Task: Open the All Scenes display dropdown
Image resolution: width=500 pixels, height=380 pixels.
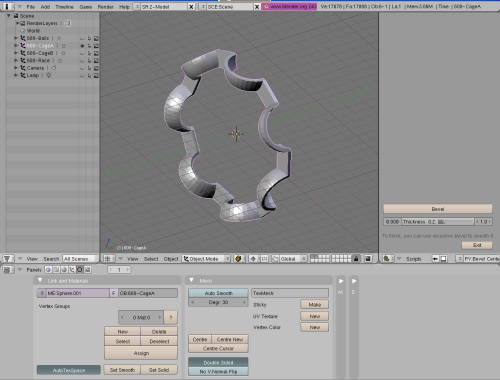Action: (x=80, y=259)
